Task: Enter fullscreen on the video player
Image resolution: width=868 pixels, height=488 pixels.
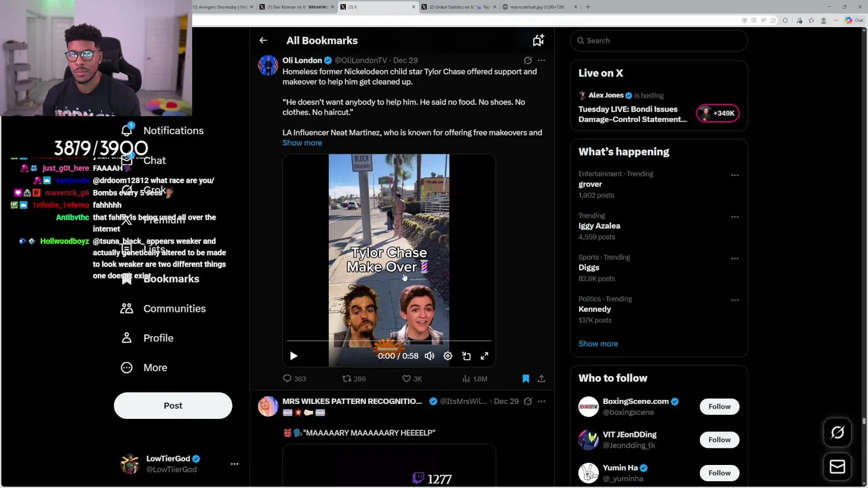Action: (484, 356)
